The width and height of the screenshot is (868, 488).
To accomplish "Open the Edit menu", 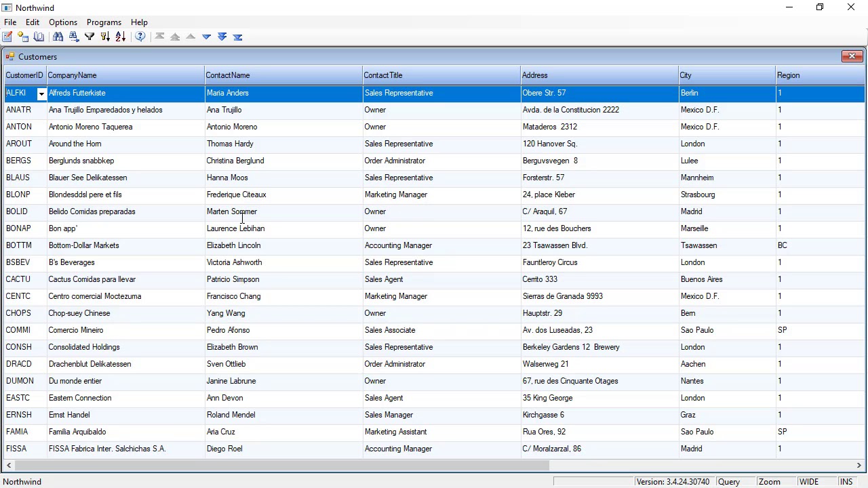I will (x=33, y=22).
